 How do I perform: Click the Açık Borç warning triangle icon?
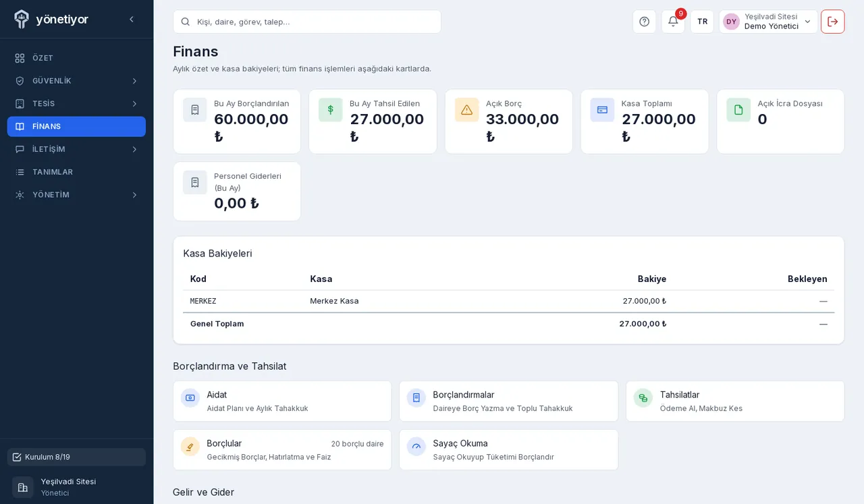coord(466,110)
